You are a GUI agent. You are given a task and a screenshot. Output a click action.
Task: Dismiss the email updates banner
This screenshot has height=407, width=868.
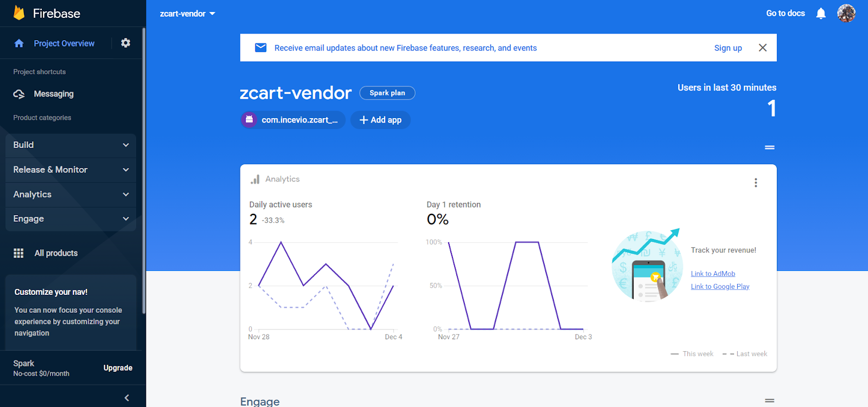coord(763,48)
